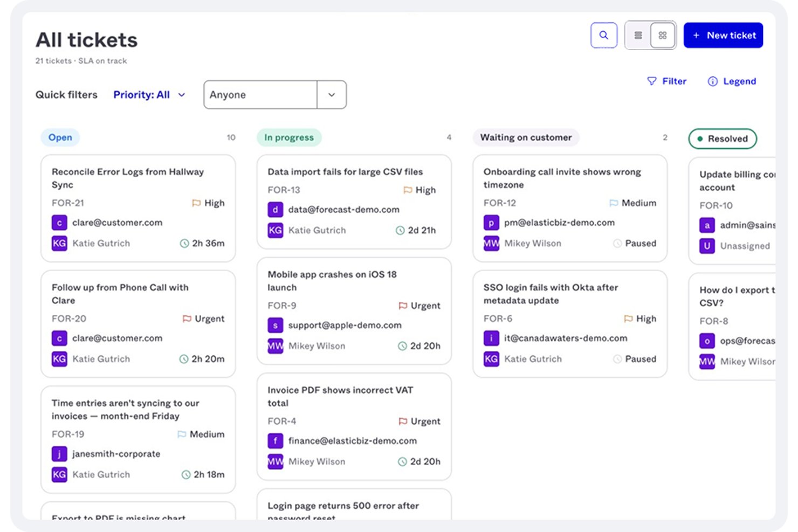Expand the Priority: All quick filter
The height and width of the screenshot is (532, 798).
point(149,95)
